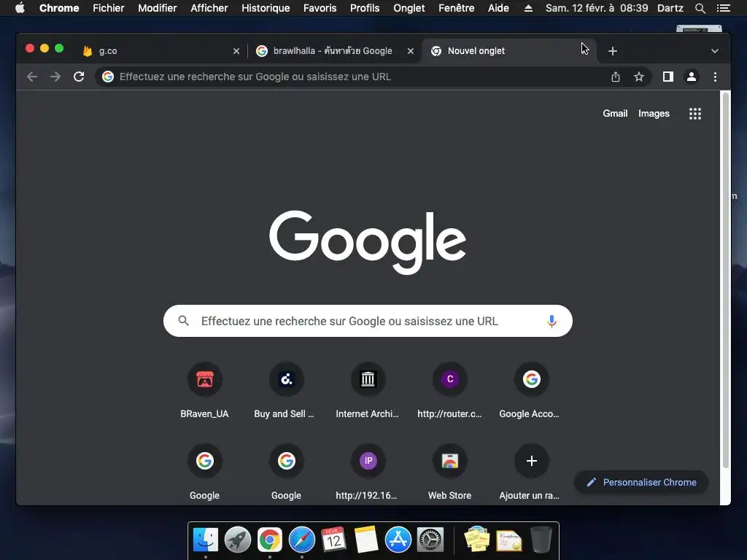Image resolution: width=747 pixels, height=560 pixels.
Task: Click the eject icon in menu bar
Action: pos(528,8)
